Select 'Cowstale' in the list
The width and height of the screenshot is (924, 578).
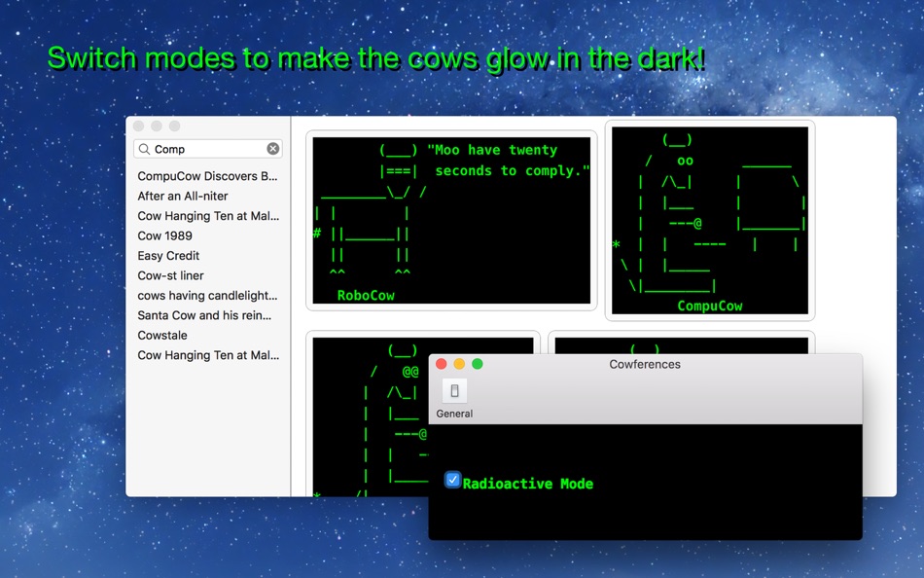162,335
